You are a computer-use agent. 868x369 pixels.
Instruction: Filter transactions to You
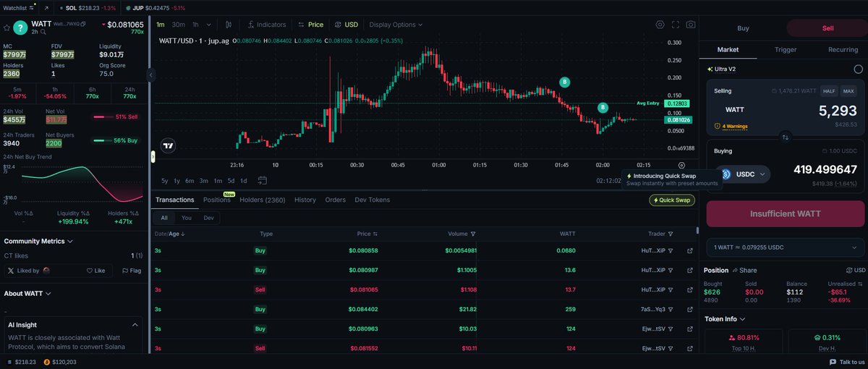click(186, 217)
